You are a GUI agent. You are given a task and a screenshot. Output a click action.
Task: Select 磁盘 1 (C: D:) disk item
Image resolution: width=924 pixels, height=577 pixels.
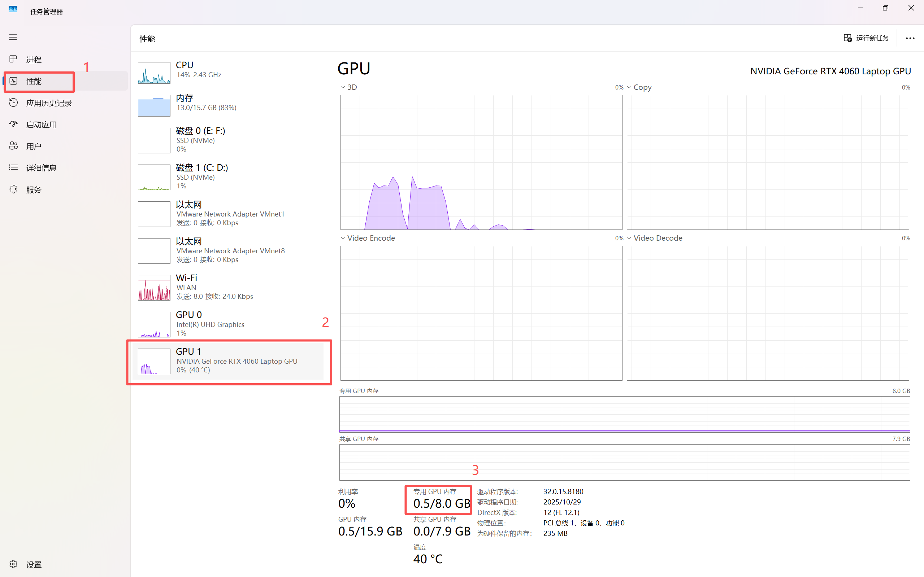tap(229, 177)
